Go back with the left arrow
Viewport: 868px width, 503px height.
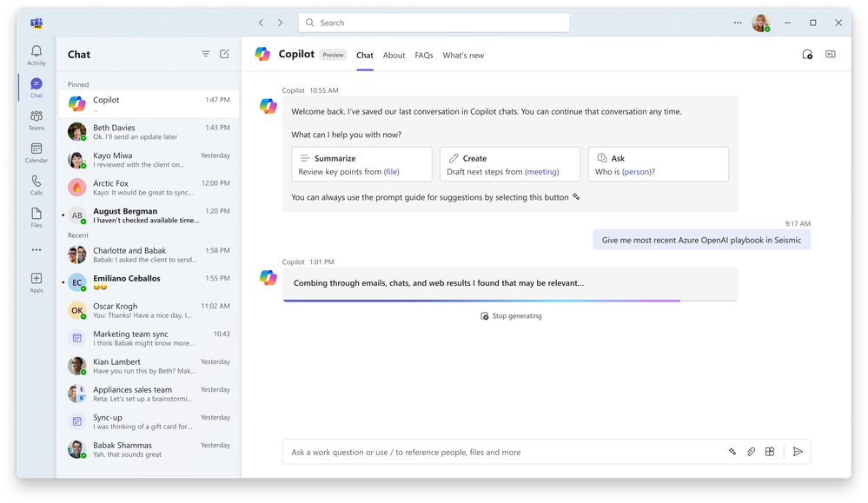262,23
